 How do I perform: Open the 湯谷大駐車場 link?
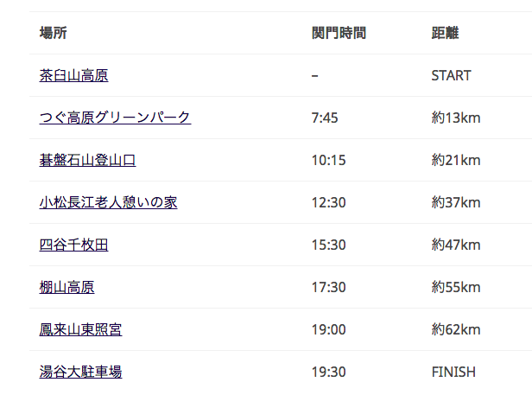tap(81, 372)
